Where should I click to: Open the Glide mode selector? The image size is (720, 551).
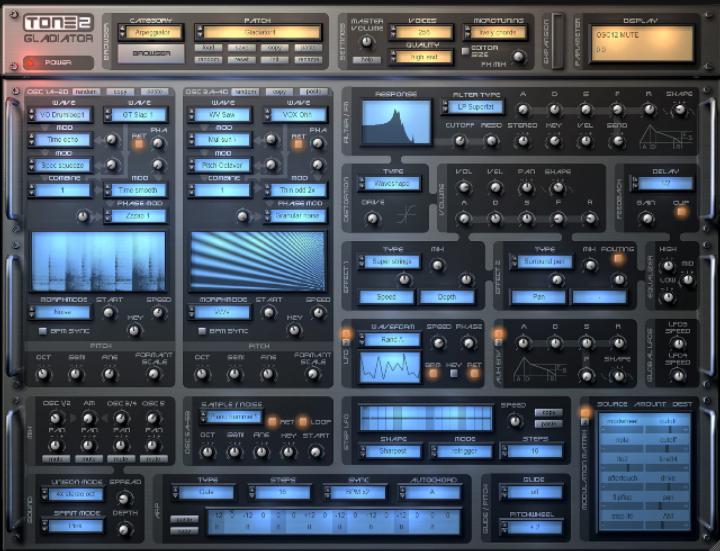click(531, 492)
